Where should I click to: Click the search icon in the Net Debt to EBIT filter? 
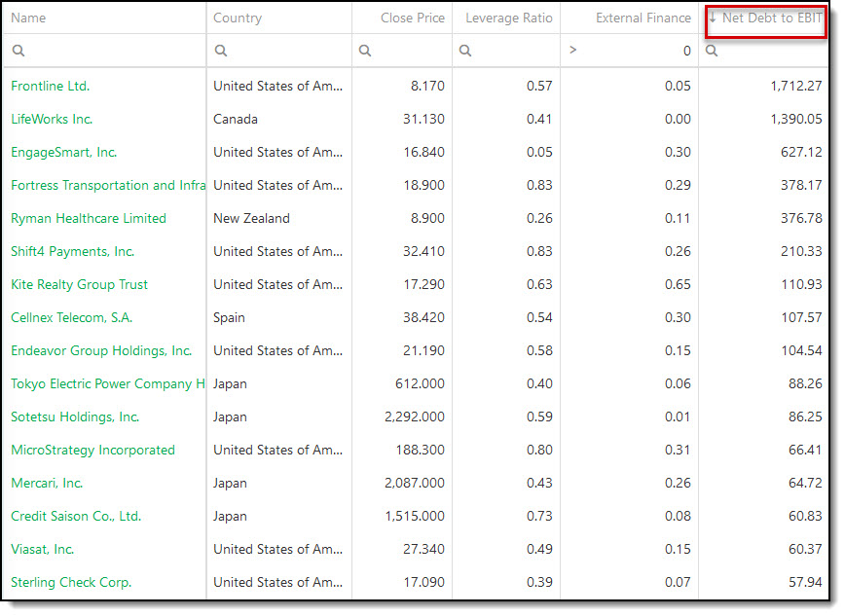[x=712, y=51]
